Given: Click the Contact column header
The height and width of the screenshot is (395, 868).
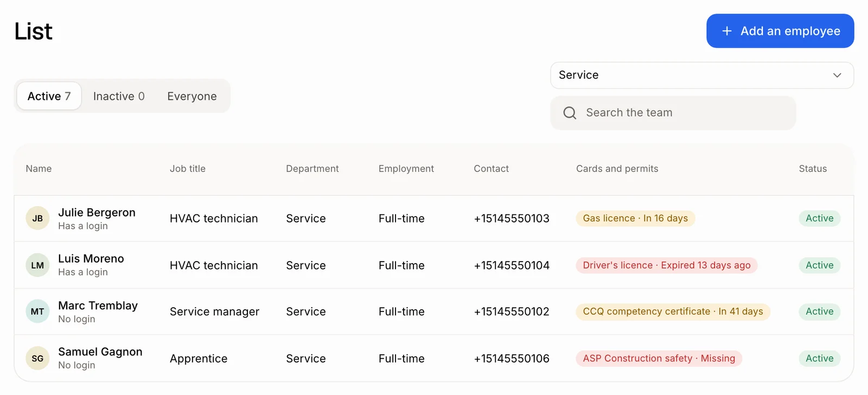Looking at the screenshot, I should click(492, 169).
